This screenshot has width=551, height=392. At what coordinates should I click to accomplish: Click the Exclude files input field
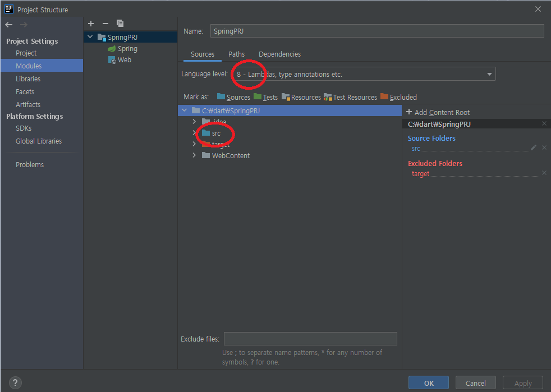click(310, 339)
